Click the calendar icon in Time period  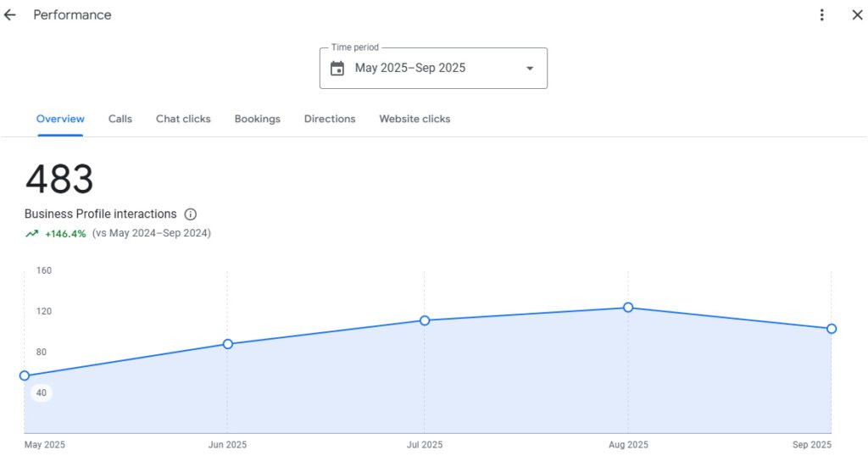tap(337, 69)
